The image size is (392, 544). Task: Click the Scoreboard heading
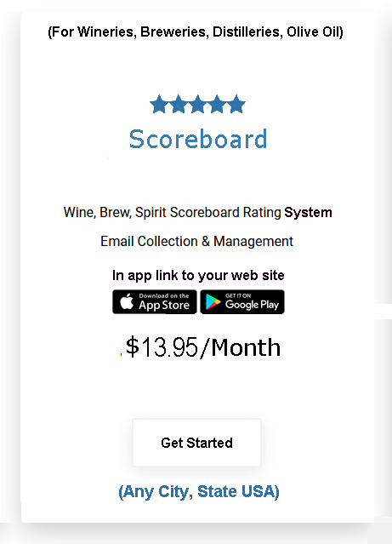pyautogui.click(x=198, y=139)
